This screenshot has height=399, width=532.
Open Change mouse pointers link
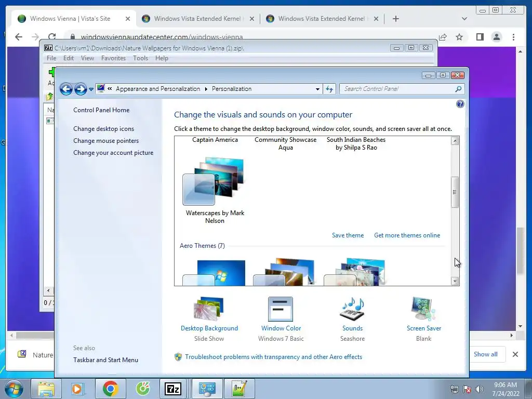point(106,140)
